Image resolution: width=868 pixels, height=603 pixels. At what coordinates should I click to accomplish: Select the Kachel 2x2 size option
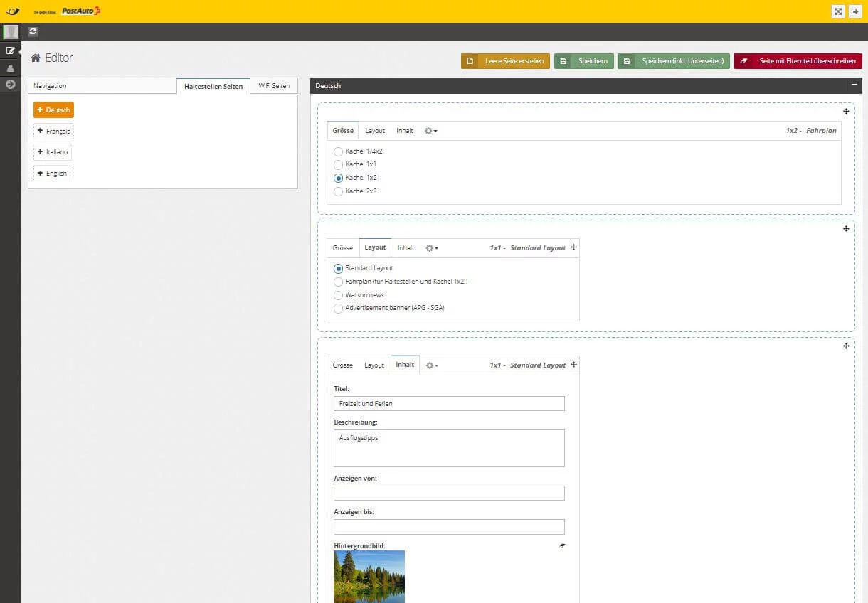click(x=338, y=191)
